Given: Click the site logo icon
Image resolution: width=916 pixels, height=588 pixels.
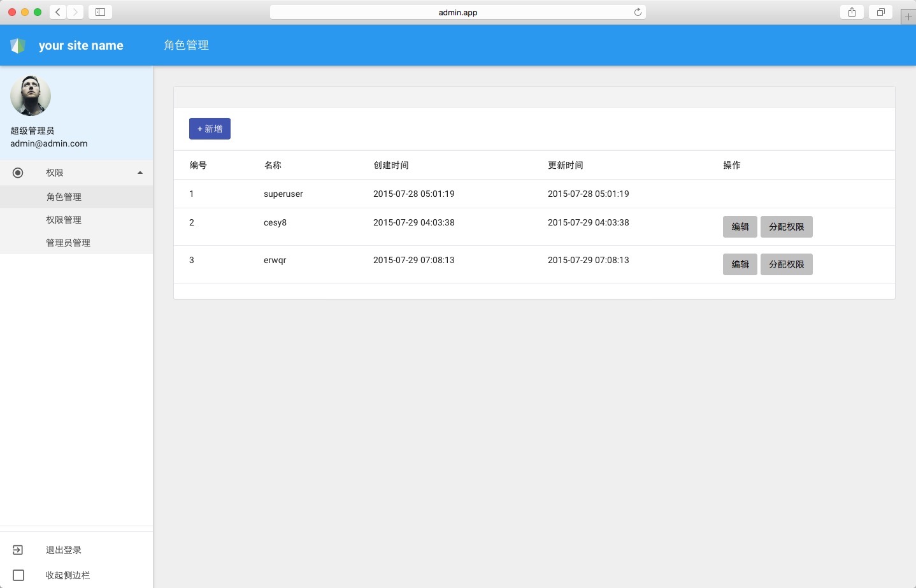Looking at the screenshot, I should 18,45.
